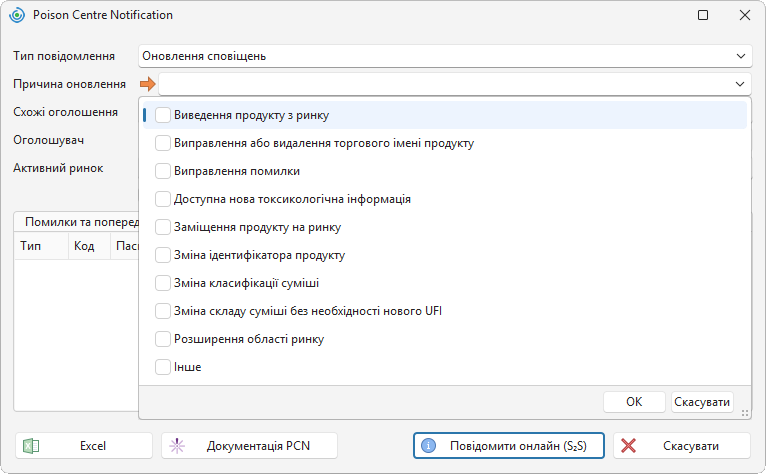766x474 pixels.
Task: Click 'Причина оновлення' input field
Action: tap(454, 84)
